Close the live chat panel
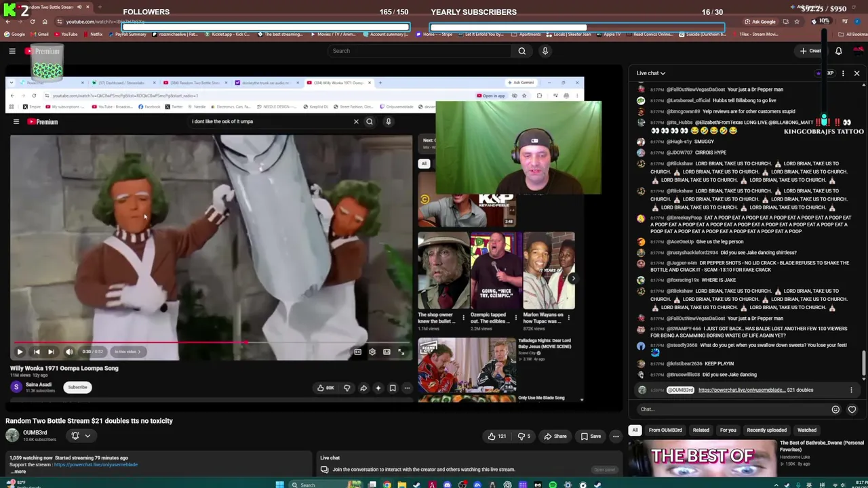Screen dimensions: 868x488 click(856, 73)
